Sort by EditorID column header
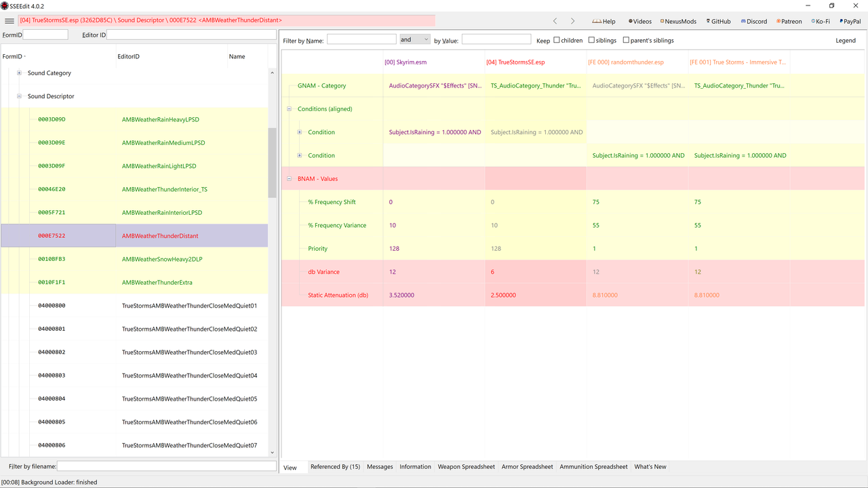Viewport: 868px width, 488px height. pyautogui.click(x=172, y=56)
